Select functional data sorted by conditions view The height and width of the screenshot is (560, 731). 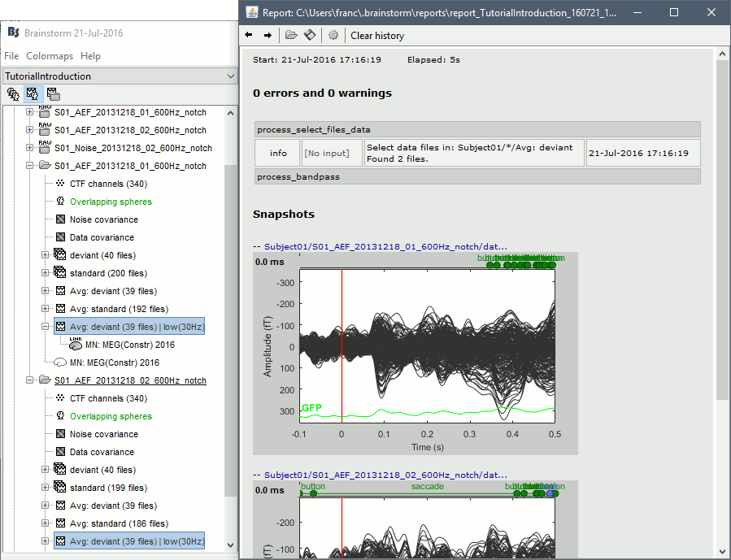[53, 93]
